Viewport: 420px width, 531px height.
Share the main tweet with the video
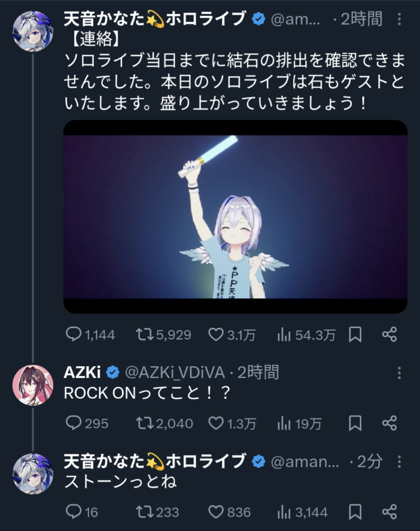[389, 335]
